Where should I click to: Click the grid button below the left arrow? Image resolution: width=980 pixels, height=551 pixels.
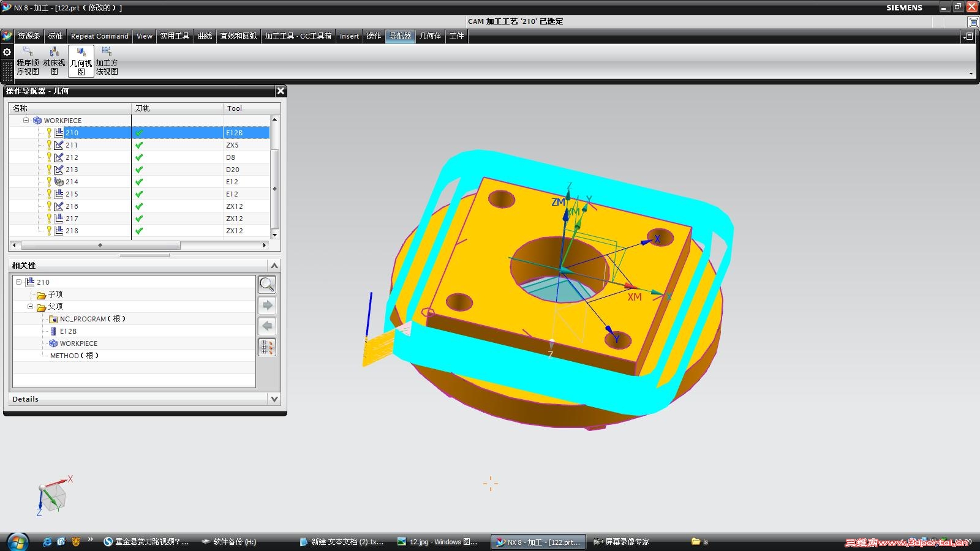[267, 347]
